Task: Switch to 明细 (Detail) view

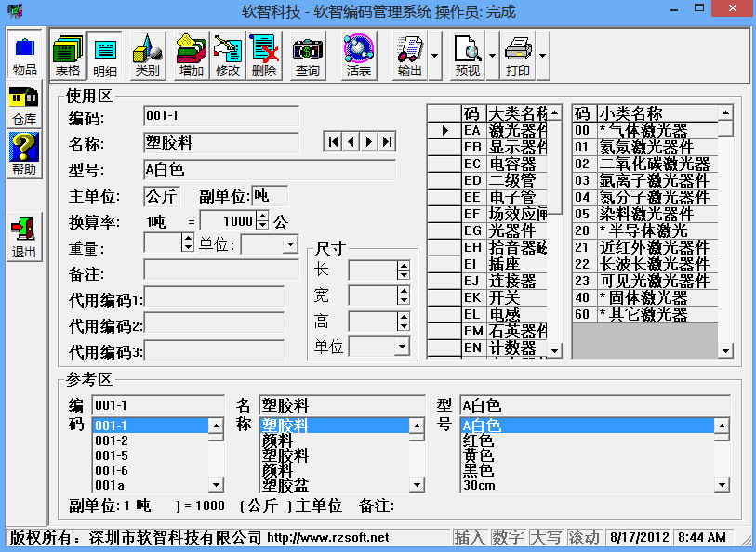Action: pos(105,56)
